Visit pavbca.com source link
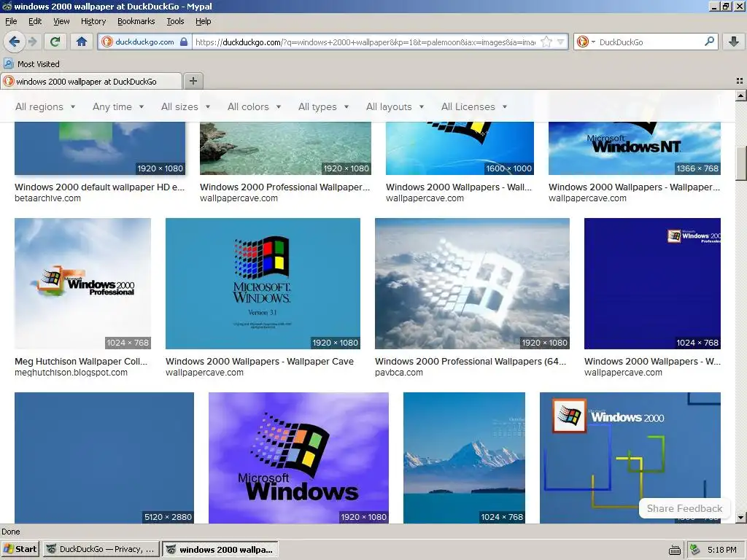The image size is (747, 560). pos(399,373)
